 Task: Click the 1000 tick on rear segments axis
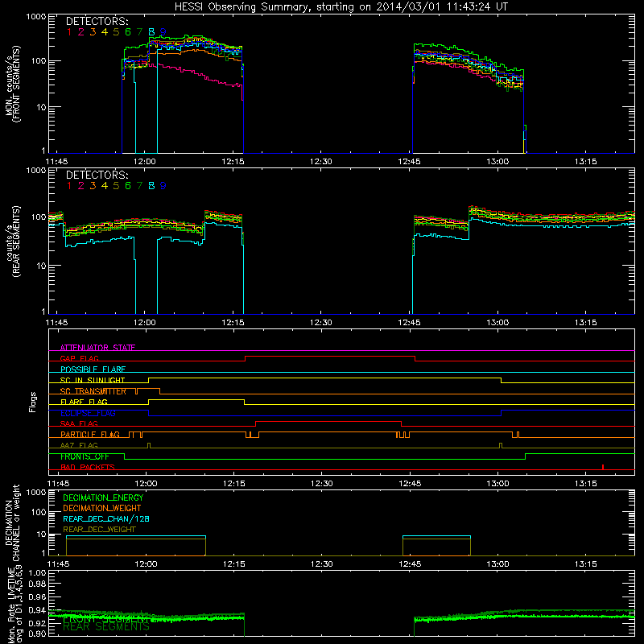coord(35,171)
